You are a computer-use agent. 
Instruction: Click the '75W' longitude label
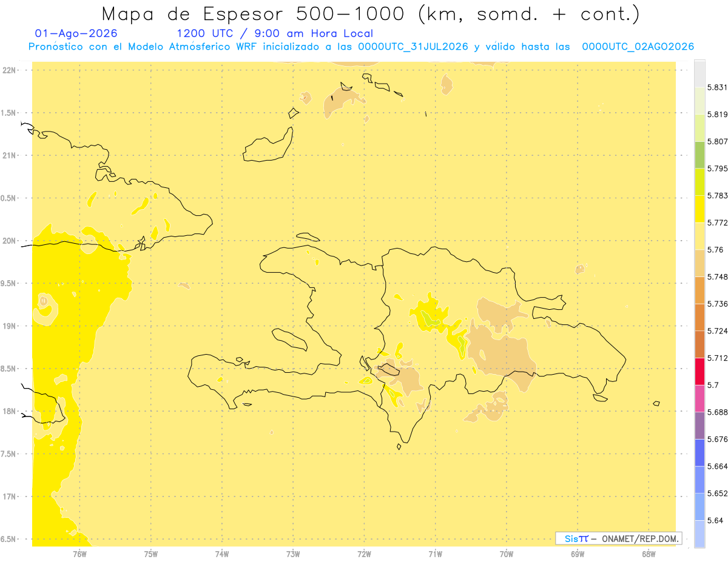pos(151,554)
